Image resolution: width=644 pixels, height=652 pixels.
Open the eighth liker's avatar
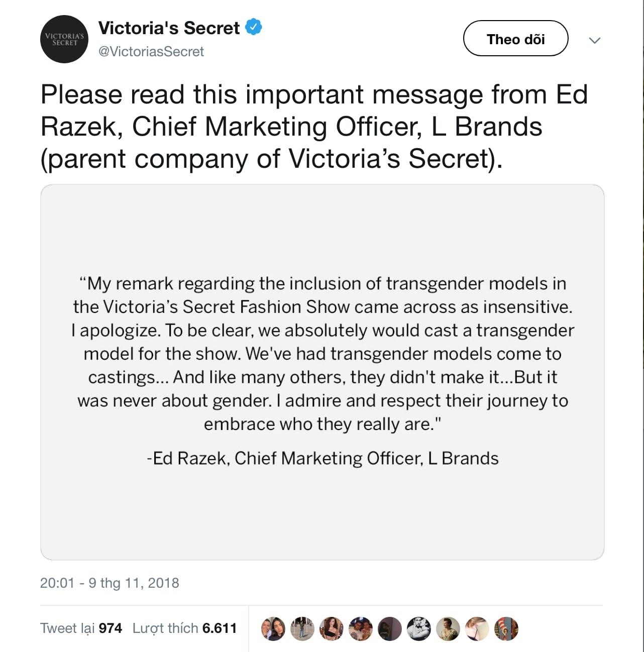click(477, 628)
